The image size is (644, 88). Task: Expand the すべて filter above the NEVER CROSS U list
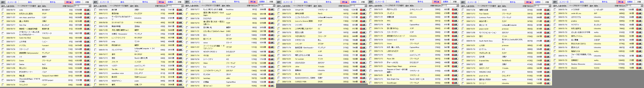266,6
